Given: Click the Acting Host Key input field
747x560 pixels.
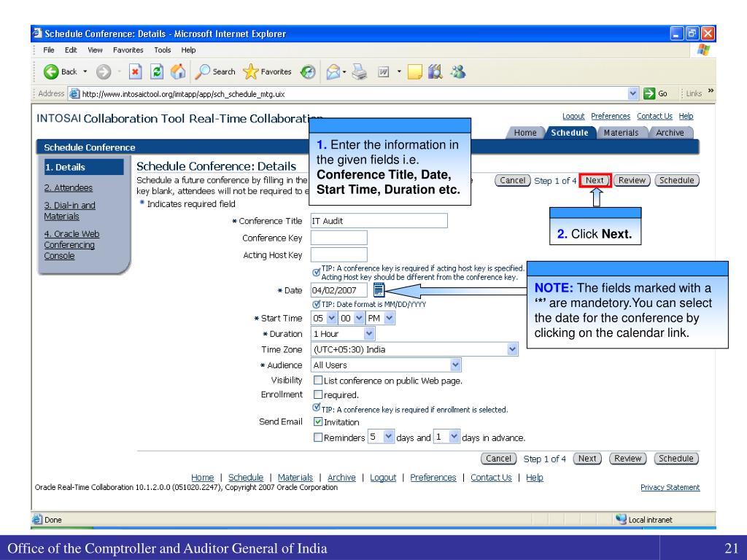Looking at the screenshot, I should tap(338, 254).
